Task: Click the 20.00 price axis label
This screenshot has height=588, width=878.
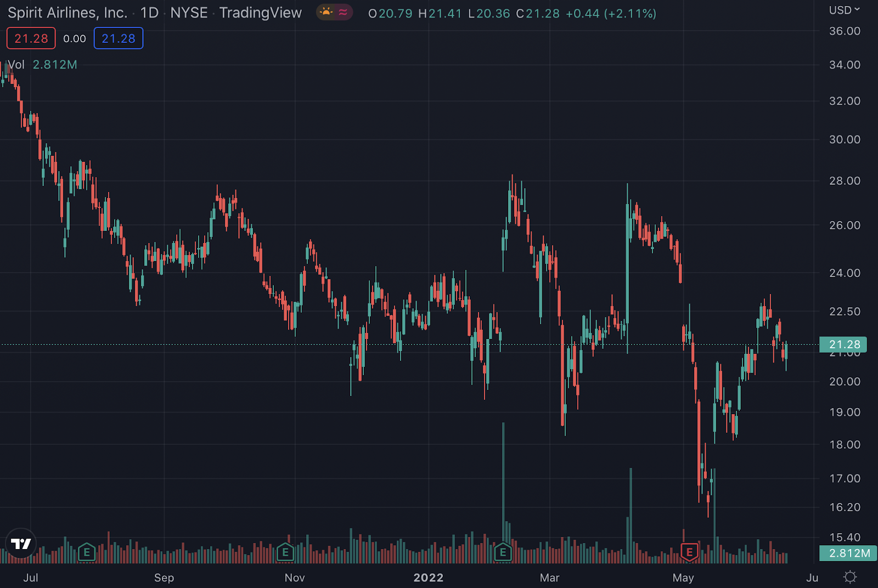Action: click(x=845, y=381)
